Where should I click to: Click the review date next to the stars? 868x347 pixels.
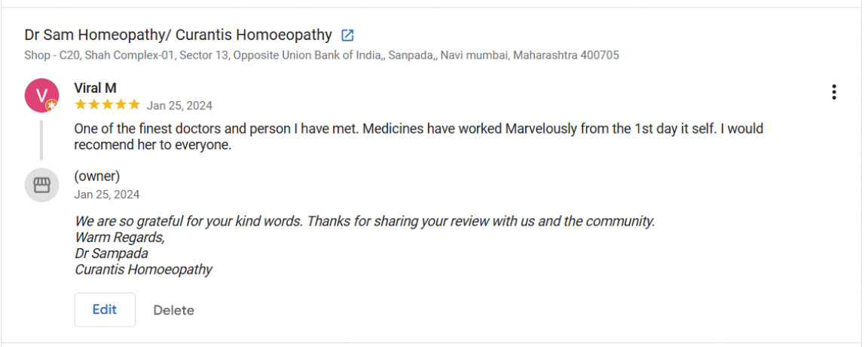coord(179,106)
